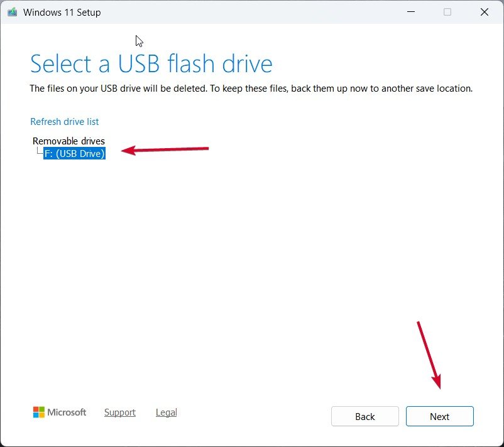Go Back to the previous step
The width and height of the screenshot is (504, 447).
coord(364,416)
